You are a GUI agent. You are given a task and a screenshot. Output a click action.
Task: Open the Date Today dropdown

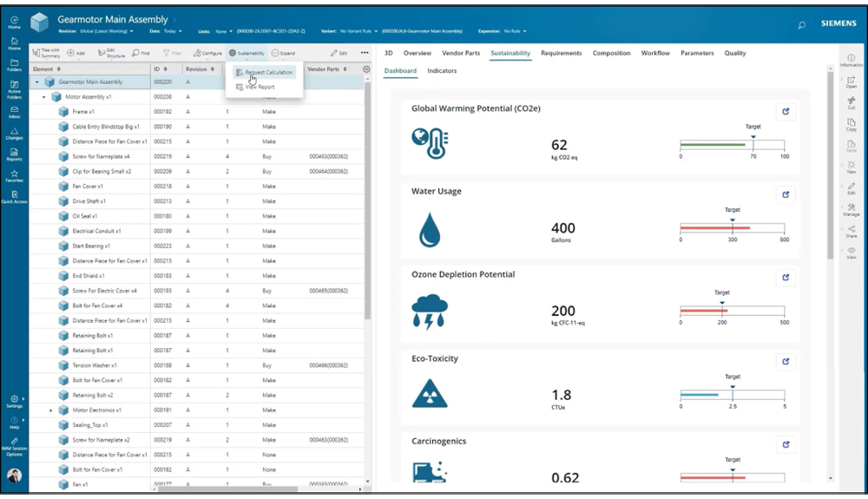[x=173, y=31]
